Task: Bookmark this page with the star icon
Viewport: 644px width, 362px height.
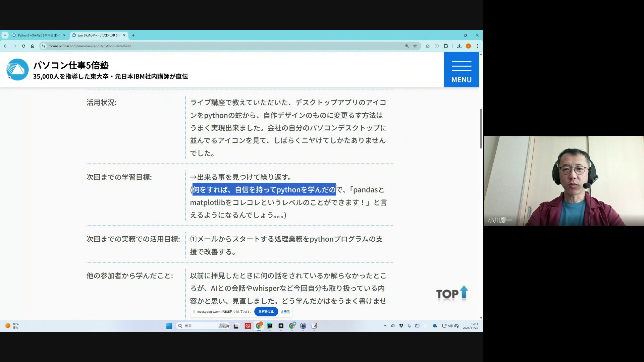Action: click(415, 46)
